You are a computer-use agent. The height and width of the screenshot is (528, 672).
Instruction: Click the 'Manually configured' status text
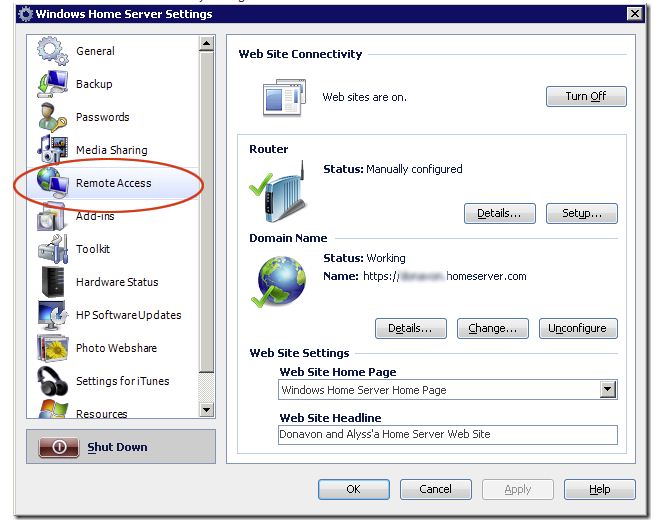414,170
